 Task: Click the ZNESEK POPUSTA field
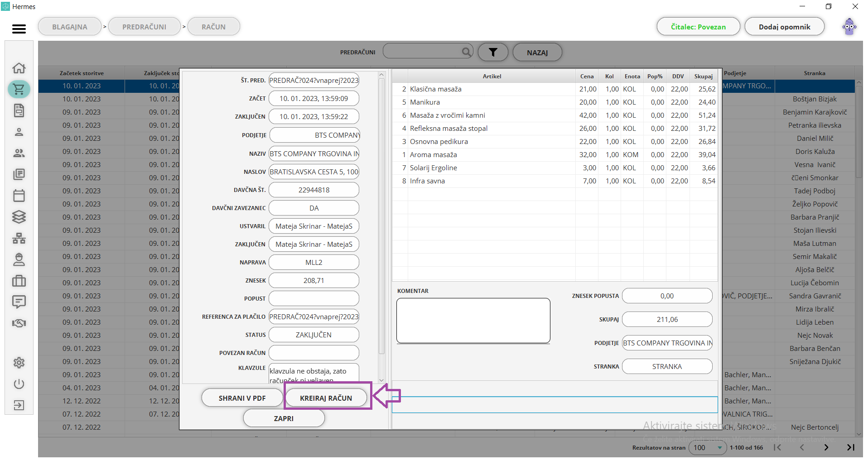click(667, 296)
